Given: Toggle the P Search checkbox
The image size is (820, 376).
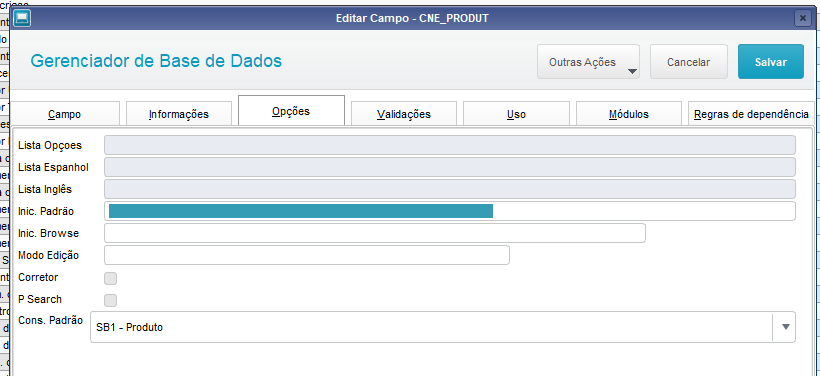Looking at the screenshot, I should (x=110, y=300).
